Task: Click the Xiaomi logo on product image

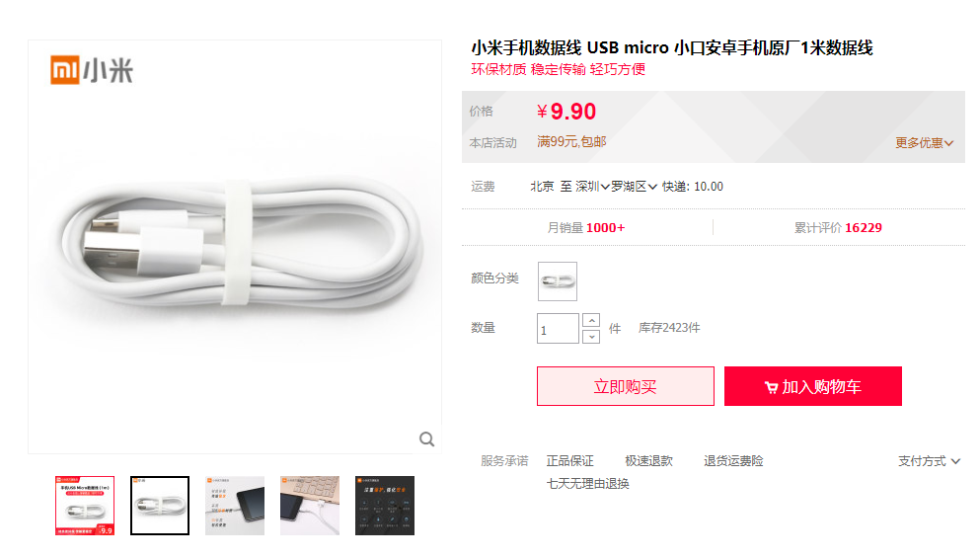Action: point(92,69)
